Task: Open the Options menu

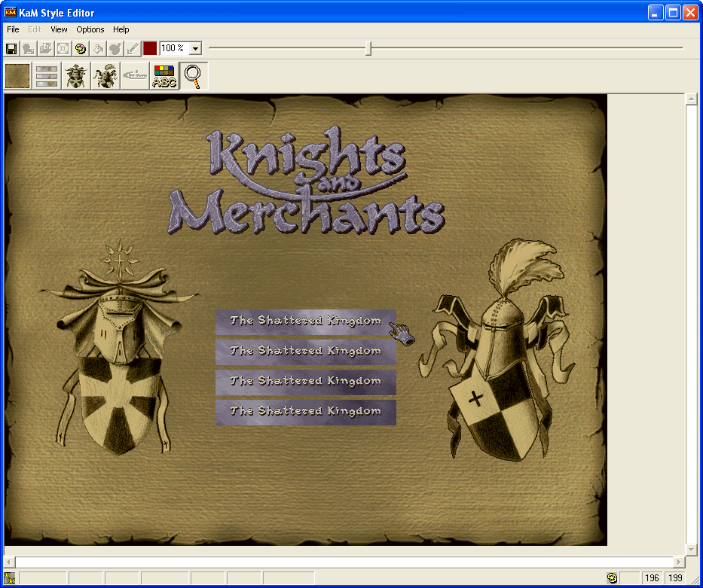Action: [90, 29]
